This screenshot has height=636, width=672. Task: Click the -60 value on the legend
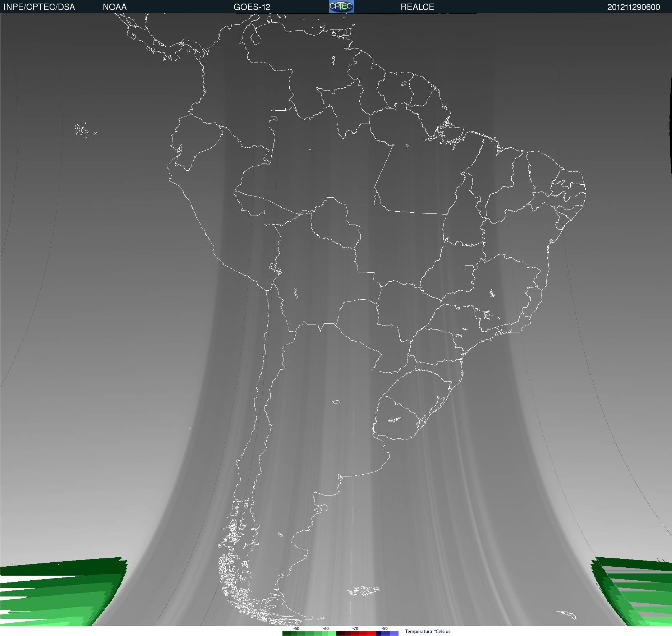click(326, 628)
